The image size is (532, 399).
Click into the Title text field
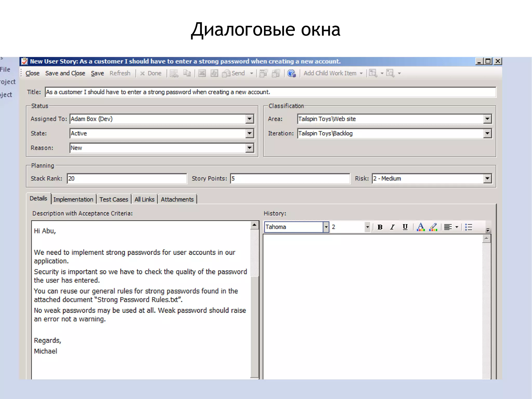270,92
